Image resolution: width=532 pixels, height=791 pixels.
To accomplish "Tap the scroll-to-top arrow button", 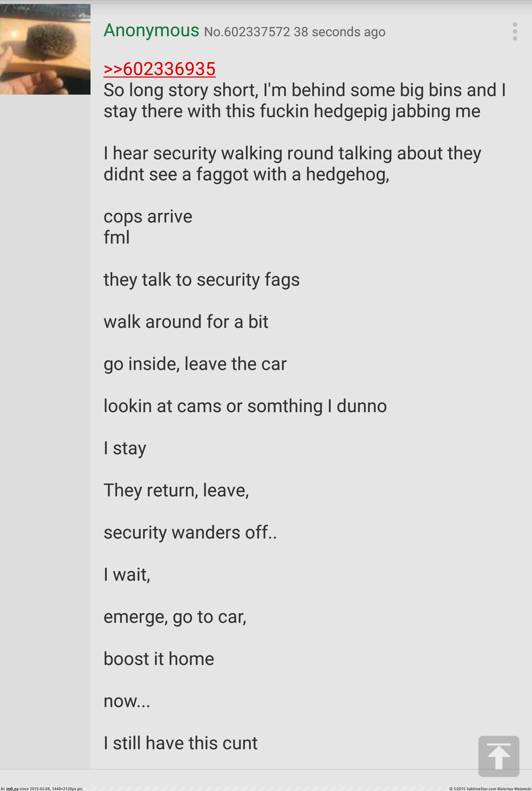I will tap(499, 756).
